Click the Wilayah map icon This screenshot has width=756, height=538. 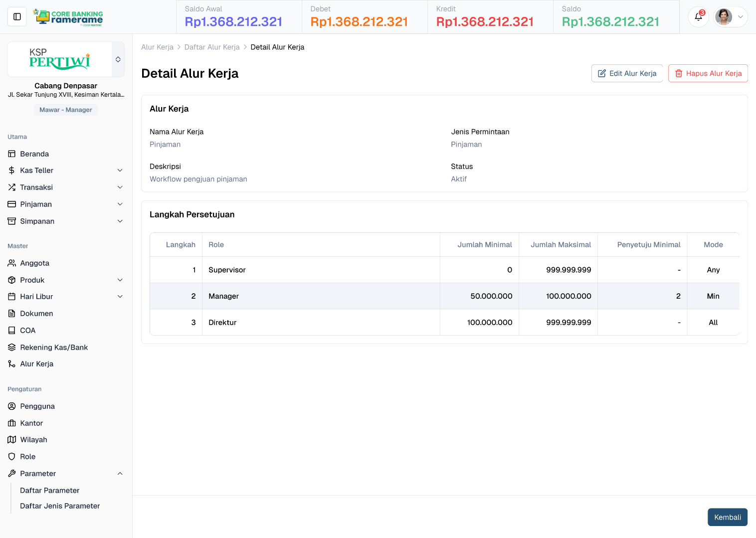[x=12, y=440]
